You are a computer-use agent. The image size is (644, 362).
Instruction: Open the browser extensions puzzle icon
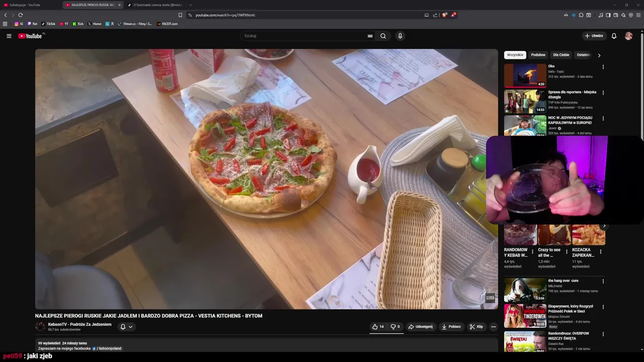(581, 15)
